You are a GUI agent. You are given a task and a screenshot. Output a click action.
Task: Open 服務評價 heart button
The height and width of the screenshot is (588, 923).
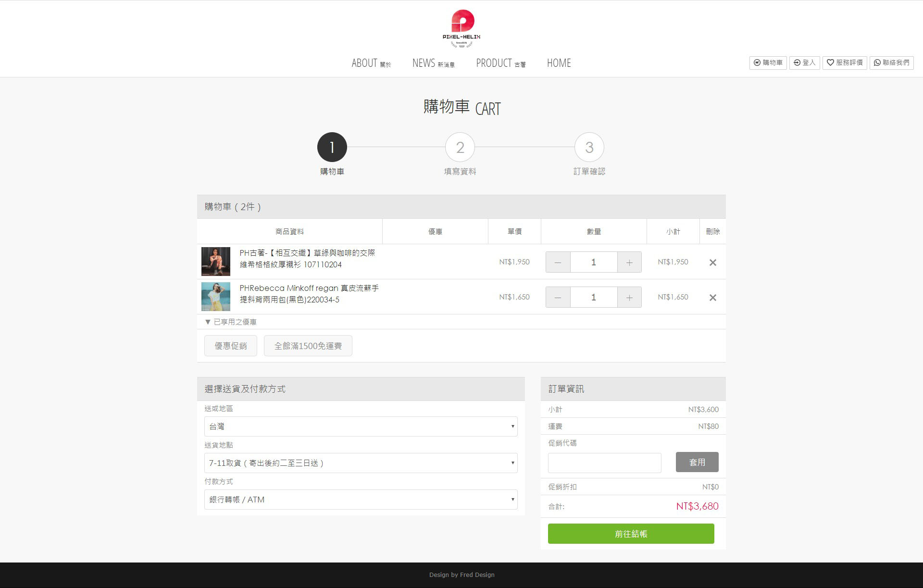[x=844, y=63]
